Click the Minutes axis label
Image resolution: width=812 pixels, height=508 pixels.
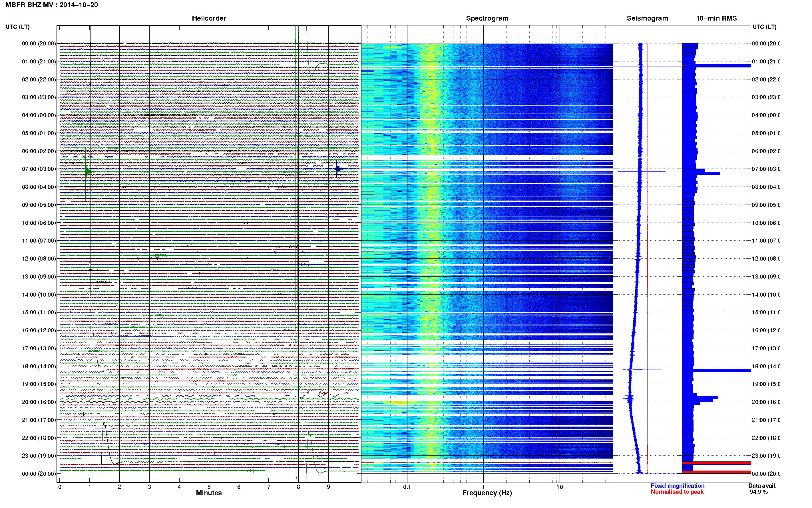(209, 493)
